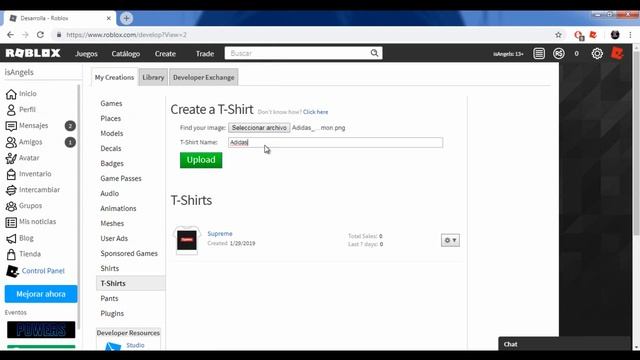The width and height of the screenshot is (640, 360).
Task: Open Trade in top navigation
Action: [205, 53]
